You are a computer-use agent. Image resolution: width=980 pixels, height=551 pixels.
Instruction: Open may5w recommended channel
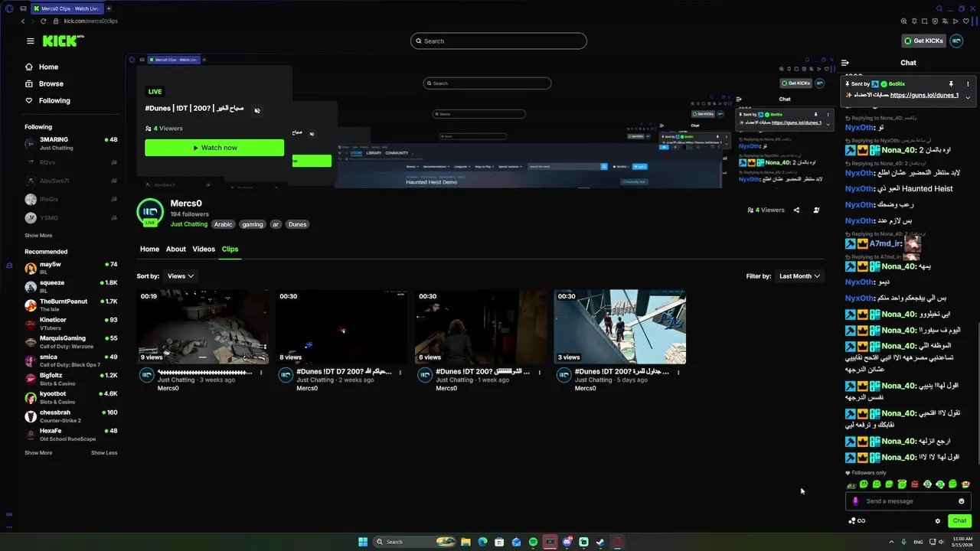click(70, 268)
